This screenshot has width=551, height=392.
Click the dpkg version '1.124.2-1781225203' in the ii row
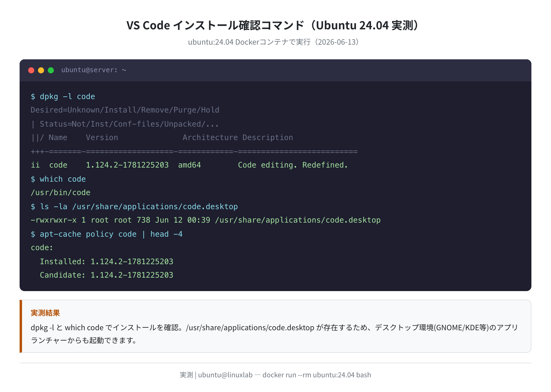pos(127,165)
